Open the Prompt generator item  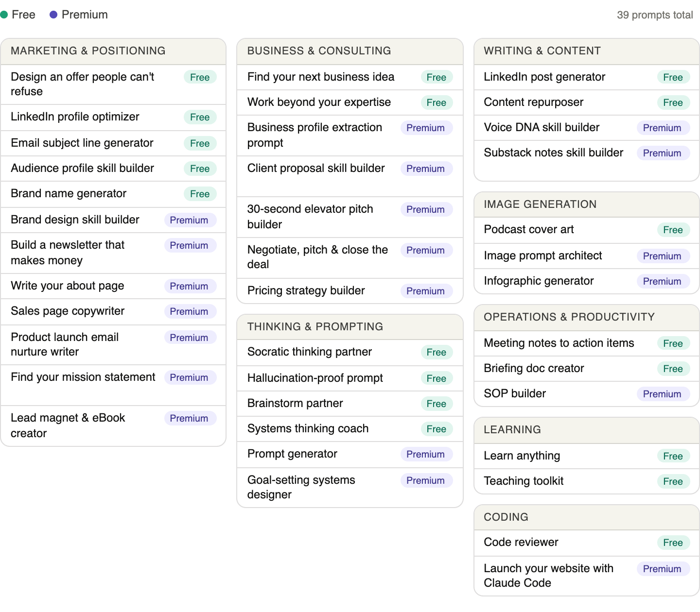pos(350,454)
